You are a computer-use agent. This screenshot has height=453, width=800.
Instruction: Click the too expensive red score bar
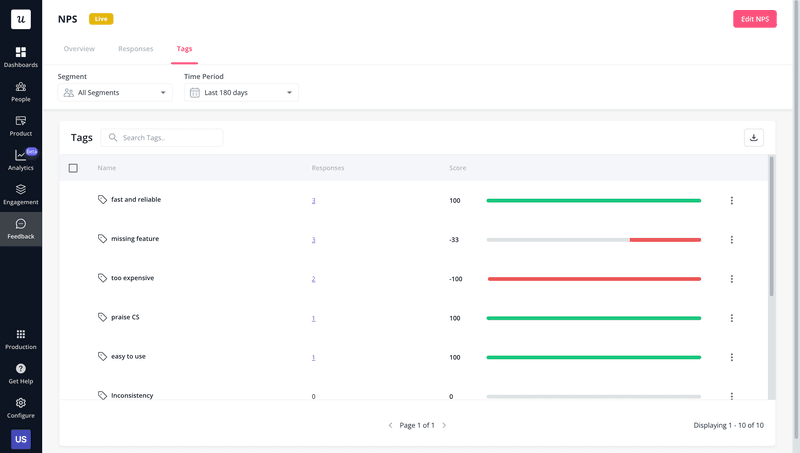coord(594,279)
